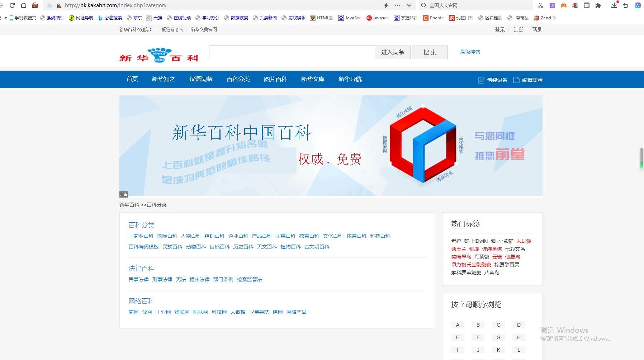This screenshot has width=644, height=360.
Task: Go to browser home page icon
Action: click(24, 5)
